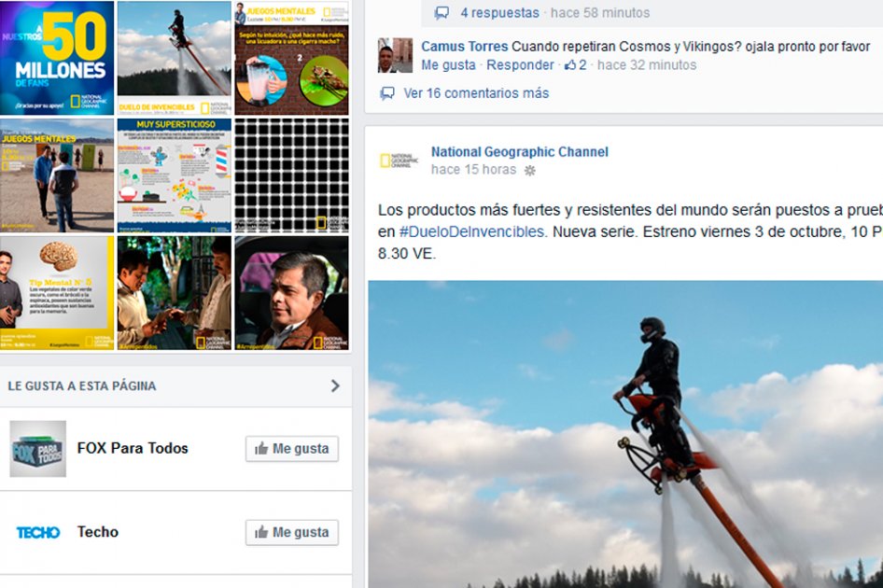Click Ver 16 comentarios más

point(476,93)
